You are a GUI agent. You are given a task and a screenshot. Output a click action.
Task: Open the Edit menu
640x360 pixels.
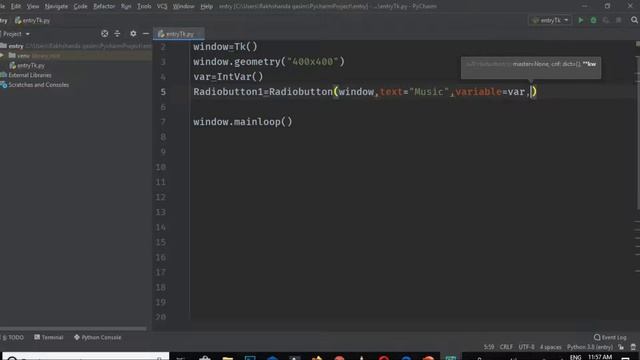pyautogui.click(x=16, y=6)
